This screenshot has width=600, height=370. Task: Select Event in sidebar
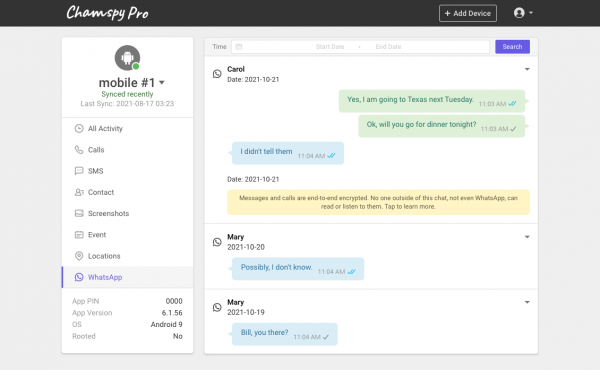click(x=127, y=235)
